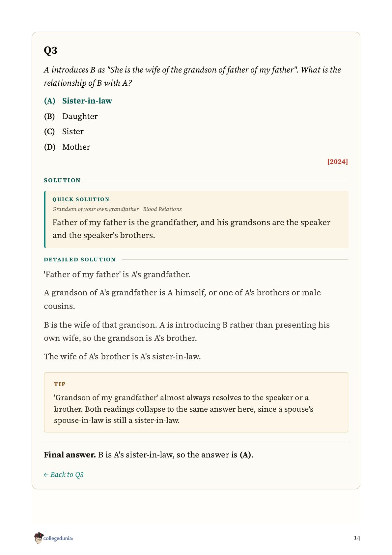Click the SOLUTION section heading
Viewport: 392px width, 555px height.
point(62,180)
